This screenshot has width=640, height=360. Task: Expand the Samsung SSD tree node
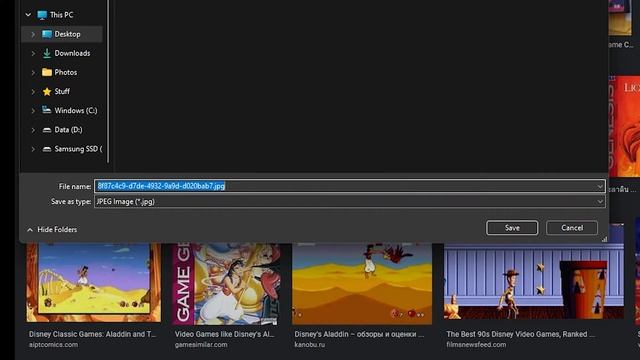pos(33,149)
